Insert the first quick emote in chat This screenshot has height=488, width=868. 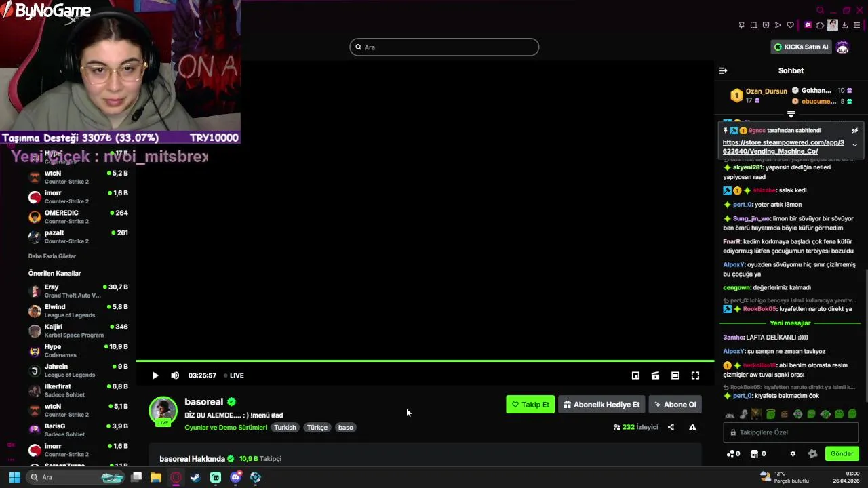coord(730,414)
